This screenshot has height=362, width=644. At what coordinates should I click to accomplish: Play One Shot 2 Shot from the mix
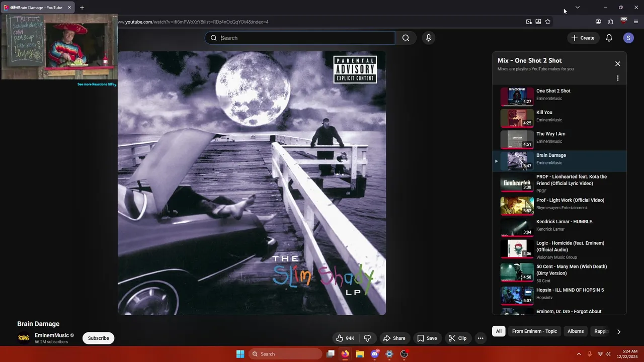559,96
